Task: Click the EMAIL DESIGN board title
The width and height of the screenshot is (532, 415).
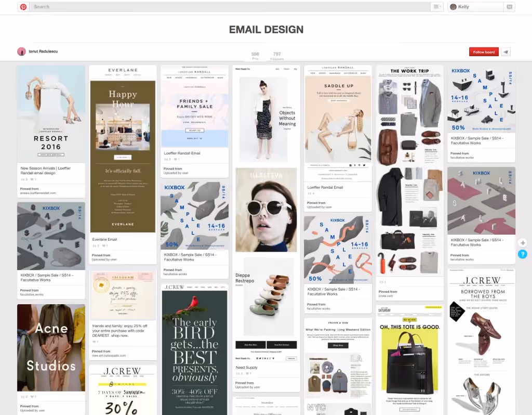Action: 267,30
